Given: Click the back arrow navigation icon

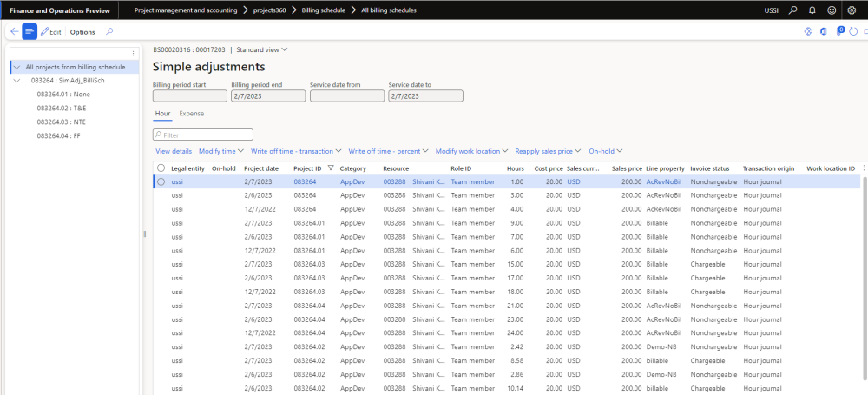Looking at the screenshot, I should [x=13, y=31].
